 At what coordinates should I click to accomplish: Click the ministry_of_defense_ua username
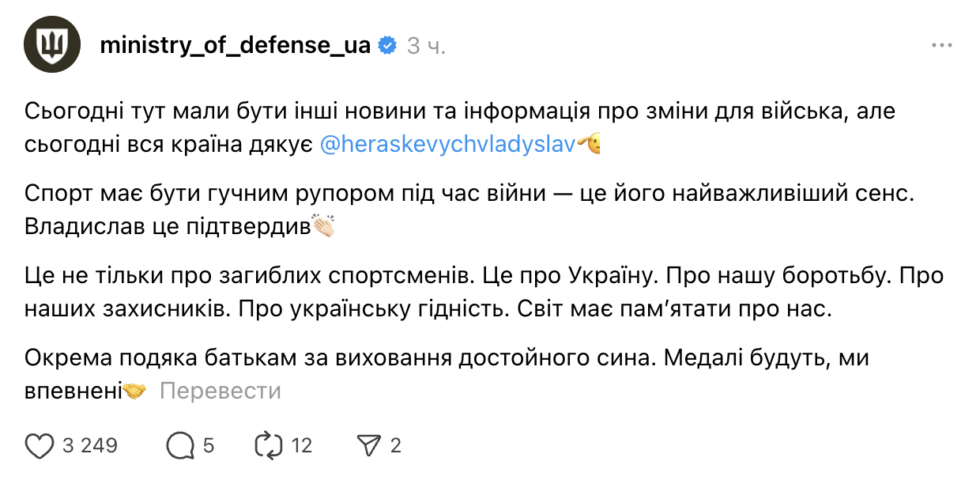(235, 45)
